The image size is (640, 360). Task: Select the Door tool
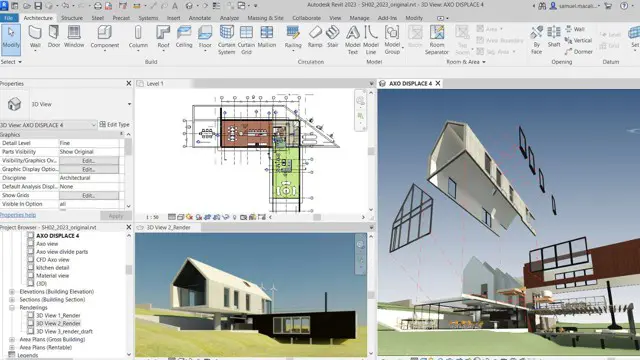[x=54, y=37]
